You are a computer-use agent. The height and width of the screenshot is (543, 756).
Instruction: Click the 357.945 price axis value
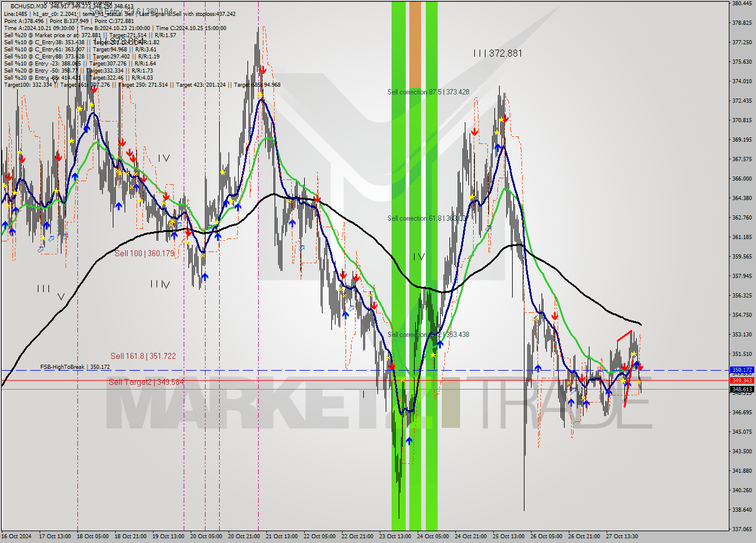coord(742,276)
